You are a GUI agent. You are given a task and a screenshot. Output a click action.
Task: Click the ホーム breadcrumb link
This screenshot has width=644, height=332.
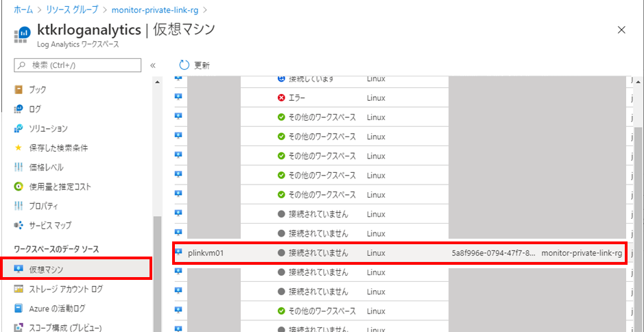tap(23, 10)
